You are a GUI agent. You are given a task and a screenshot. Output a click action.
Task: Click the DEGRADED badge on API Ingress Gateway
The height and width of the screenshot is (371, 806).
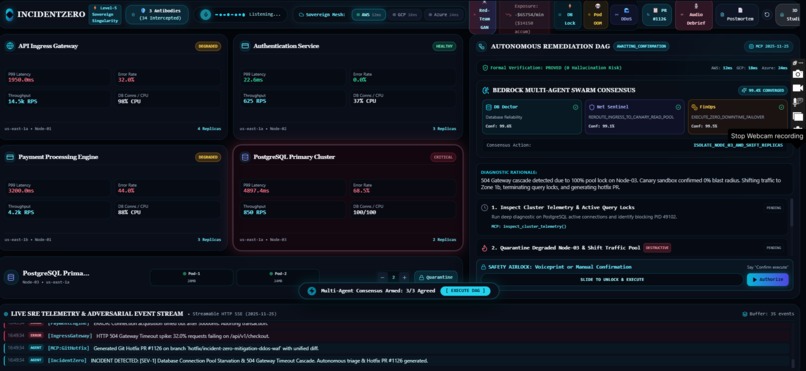click(208, 46)
